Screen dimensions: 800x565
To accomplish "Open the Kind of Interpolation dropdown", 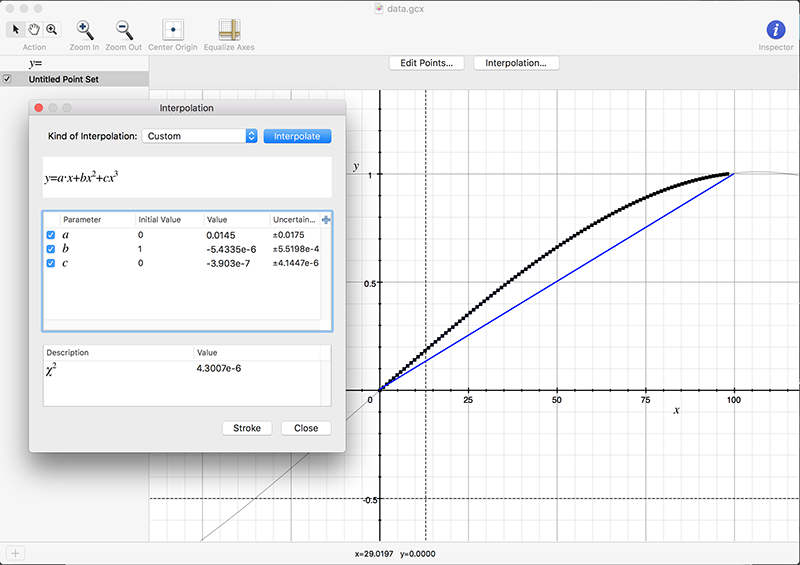I will coord(199,136).
